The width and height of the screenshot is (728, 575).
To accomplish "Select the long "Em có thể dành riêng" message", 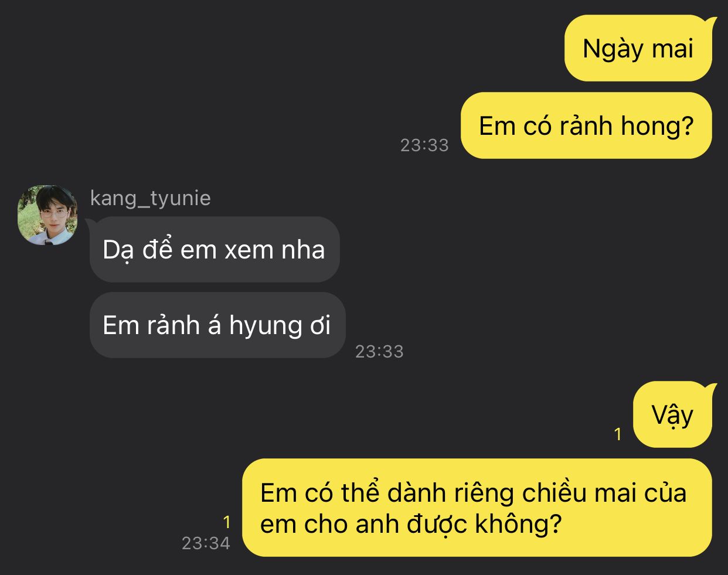I will click(477, 508).
